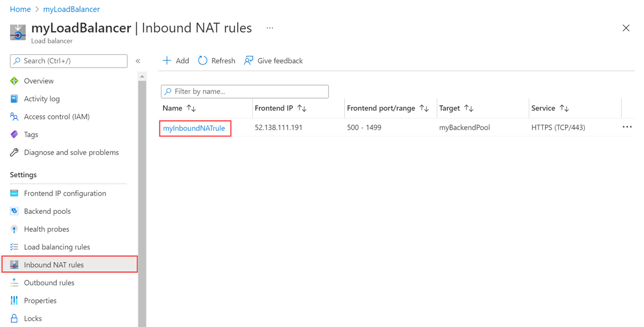Image resolution: width=644 pixels, height=327 pixels.
Task: Click the Search (Ctrl+/) sidebar field
Action: (x=69, y=61)
